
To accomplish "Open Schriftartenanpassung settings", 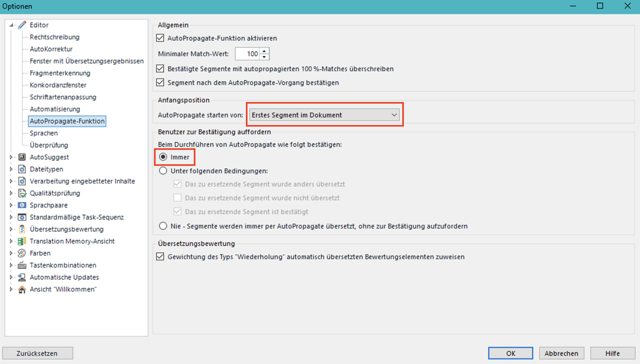I will tap(63, 97).
